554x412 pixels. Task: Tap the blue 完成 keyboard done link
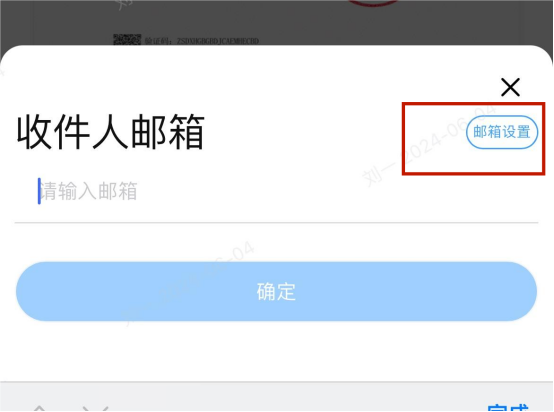click(507, 408)
